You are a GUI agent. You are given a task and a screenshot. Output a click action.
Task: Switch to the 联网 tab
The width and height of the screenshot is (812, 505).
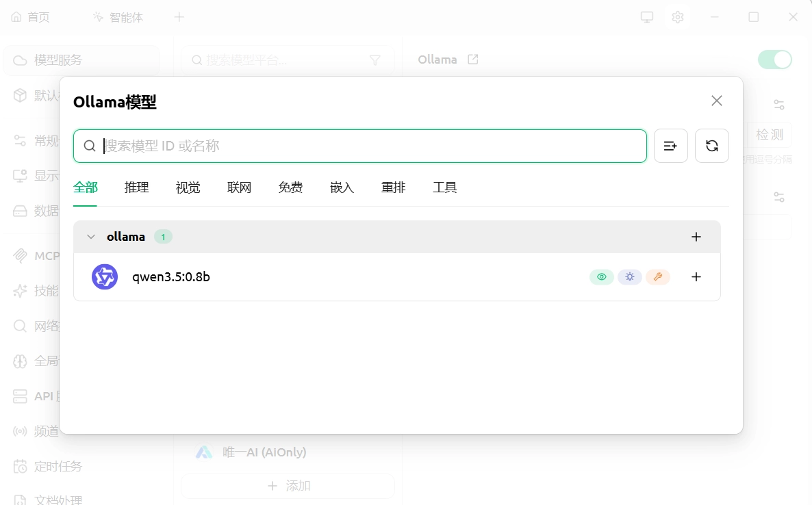click(239, 187)
